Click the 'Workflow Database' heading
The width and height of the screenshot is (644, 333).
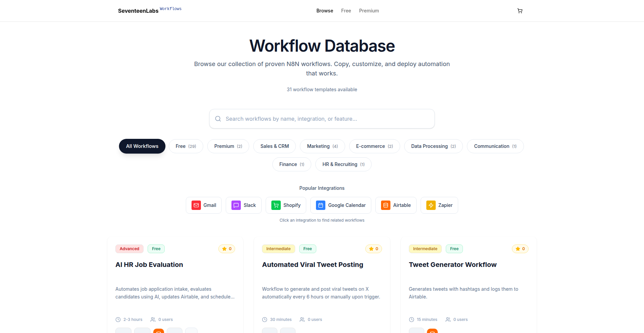click(x=322, y=46)
